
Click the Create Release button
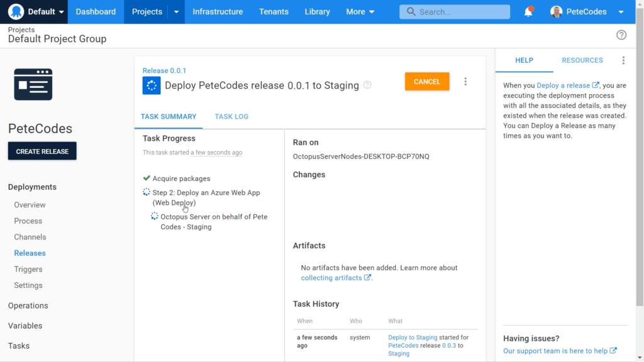pos(42,151)
